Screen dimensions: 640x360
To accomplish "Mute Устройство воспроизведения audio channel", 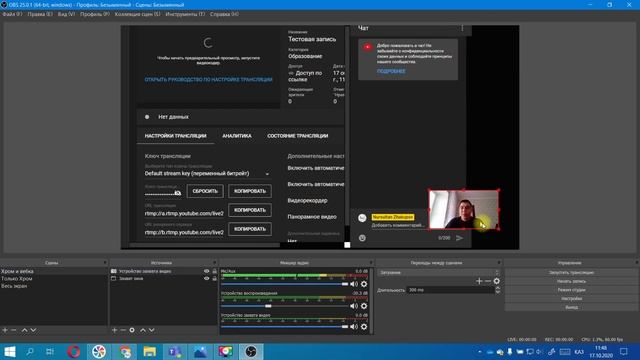I will tap(354, 306).
